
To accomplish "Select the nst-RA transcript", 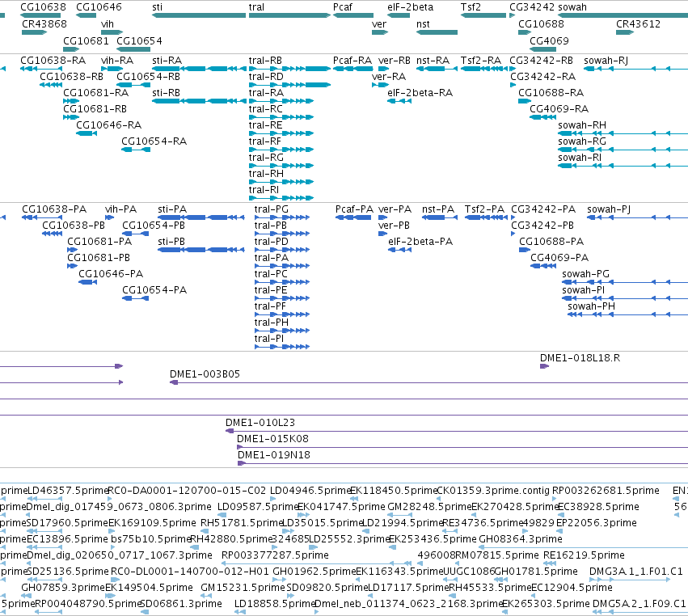I will (x=437, y=69).
